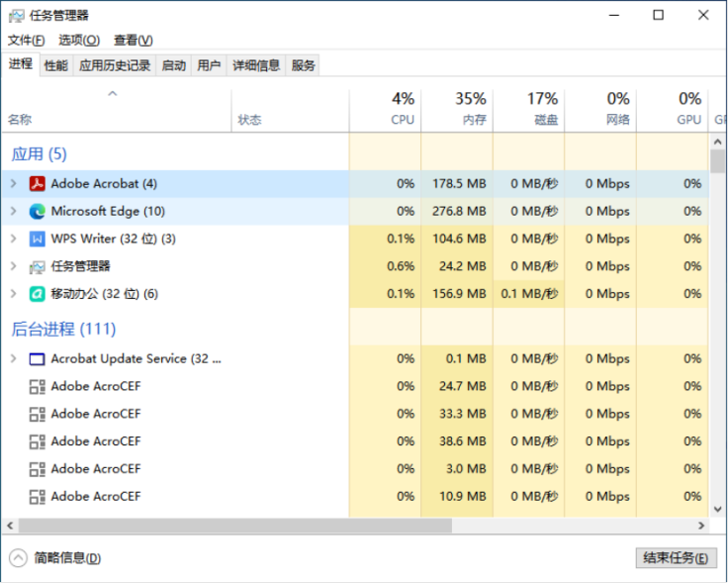Click the vertical scrollbar thumb
The image size is (728, 583).
click(x=718, y=161)
